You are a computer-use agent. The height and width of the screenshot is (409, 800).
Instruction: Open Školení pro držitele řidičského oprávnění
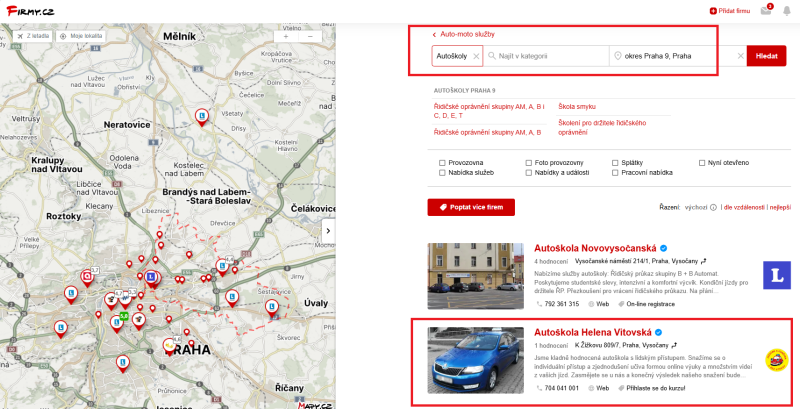point(602,127)
